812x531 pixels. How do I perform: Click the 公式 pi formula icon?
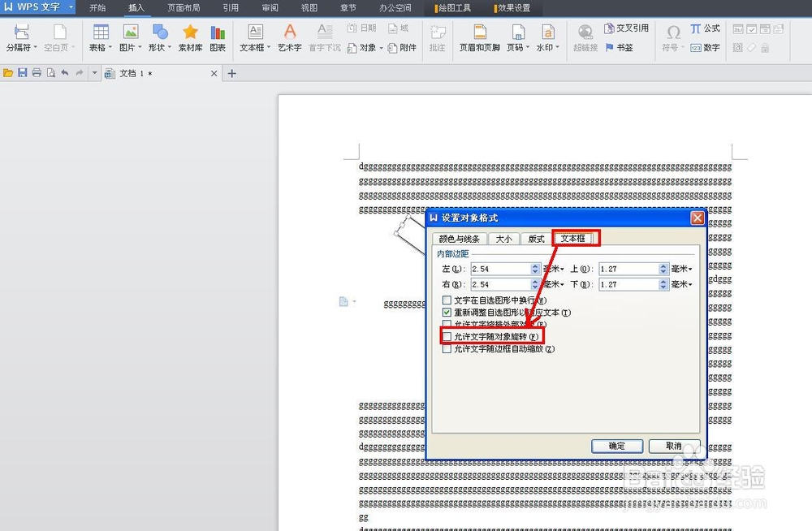(x=696, y=28)
